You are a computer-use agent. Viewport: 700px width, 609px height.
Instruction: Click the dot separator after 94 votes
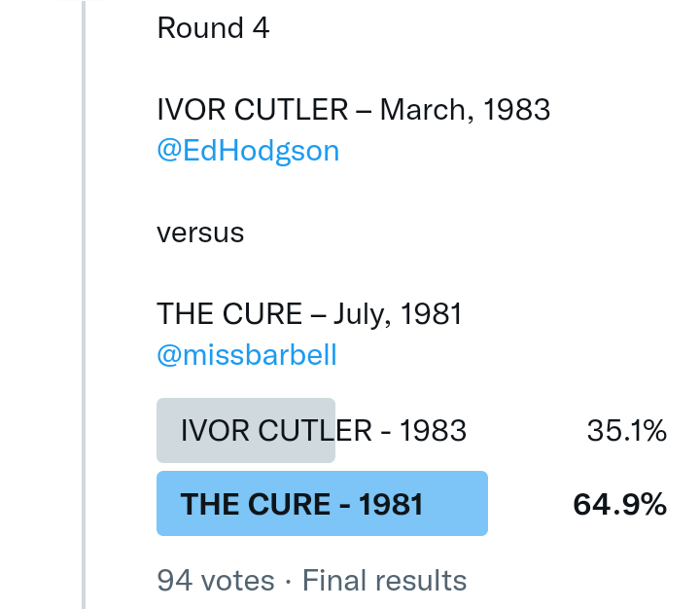289,581
